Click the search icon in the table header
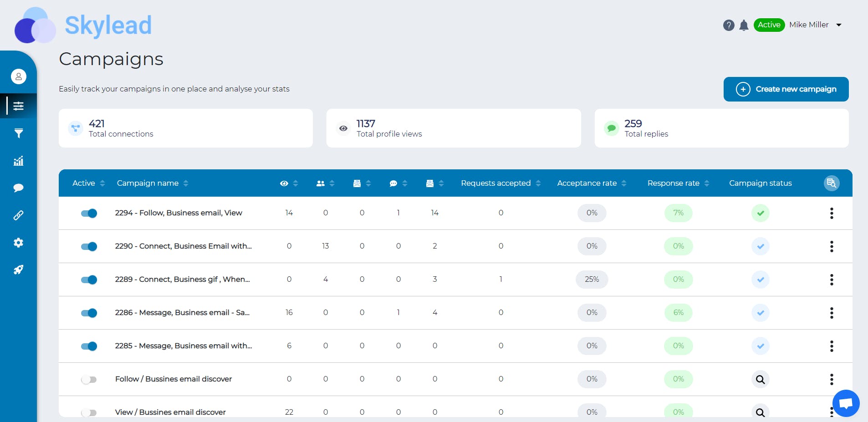This screenshot has height=422, width=868. [x=832, y=183]
